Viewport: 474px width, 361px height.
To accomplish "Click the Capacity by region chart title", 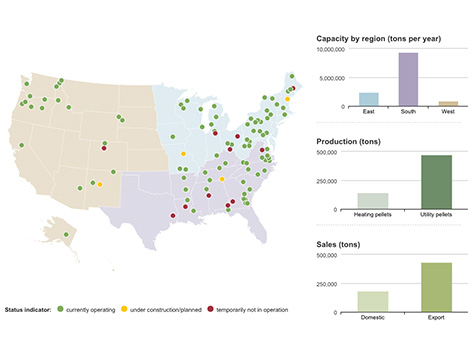I will click(379, 39).
